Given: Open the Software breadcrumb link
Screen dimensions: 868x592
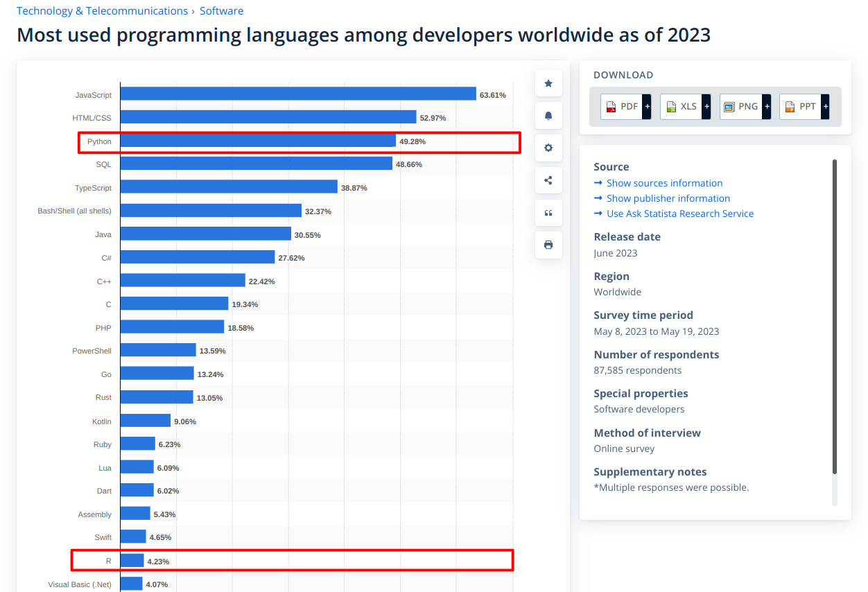Looking at the screenshot, I should pos(221,11).
